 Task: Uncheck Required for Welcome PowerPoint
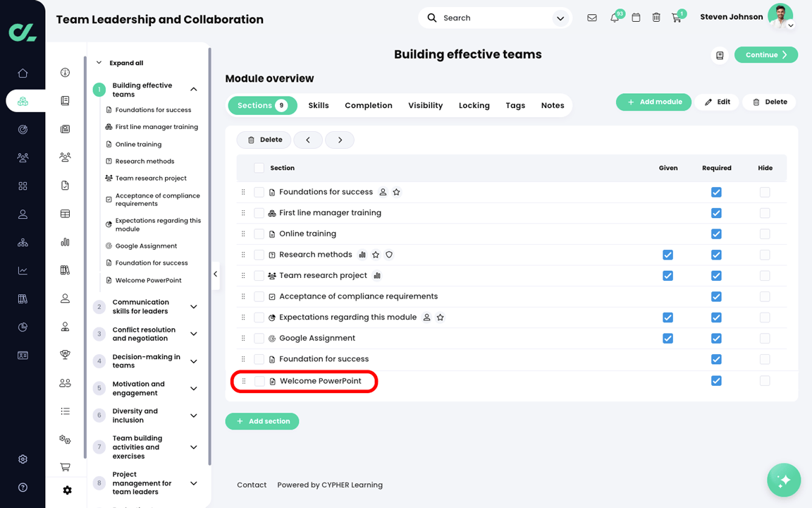716,381
